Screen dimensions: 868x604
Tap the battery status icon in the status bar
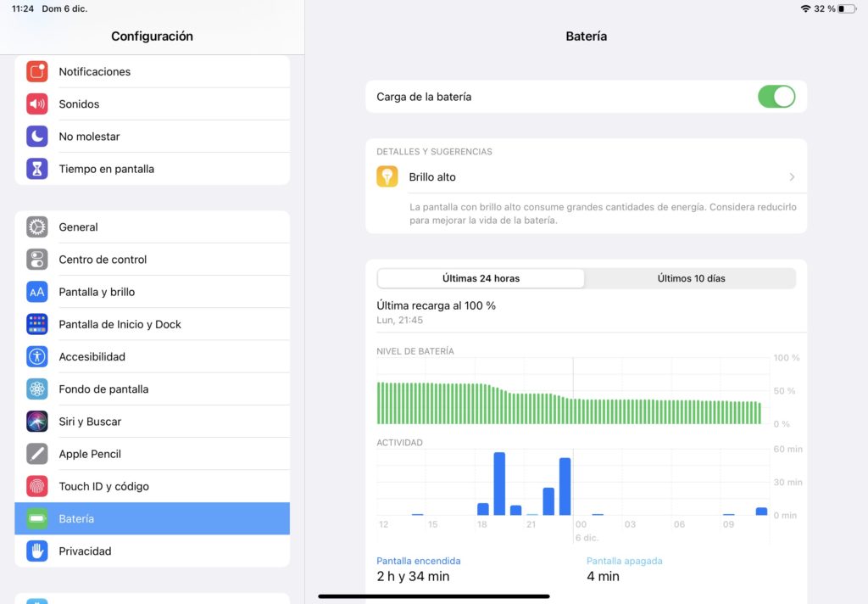(847, 8)
